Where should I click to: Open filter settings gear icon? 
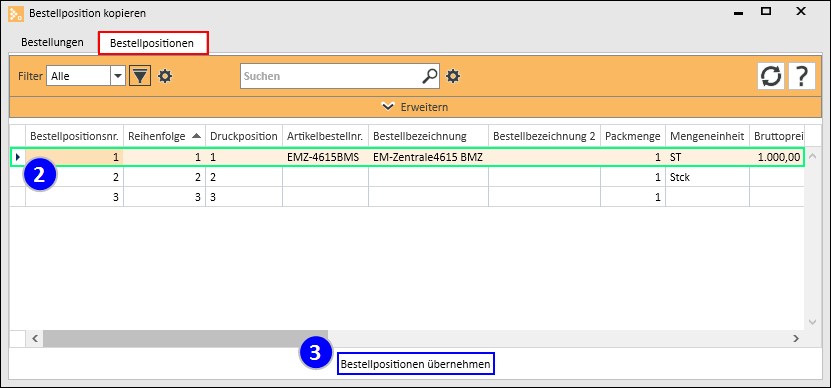click(165, 76)
